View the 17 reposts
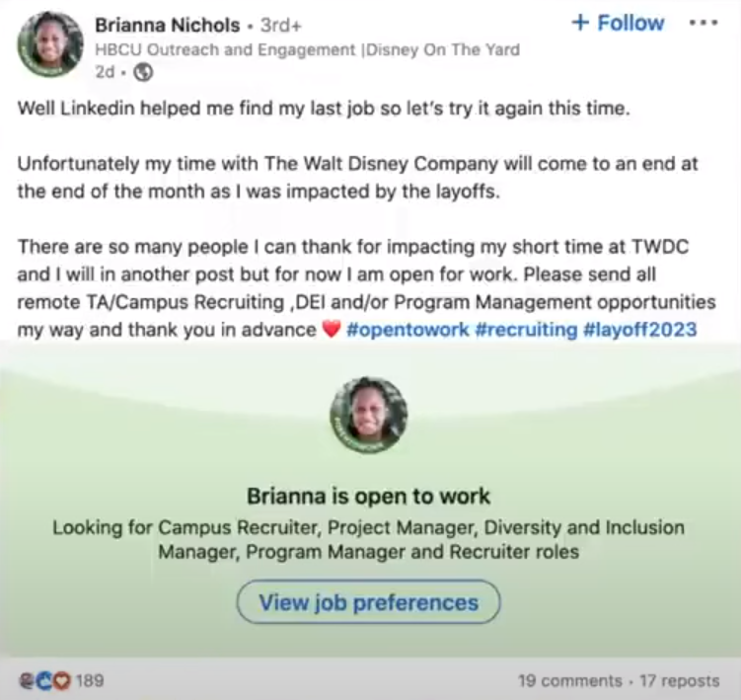The height and width of the screenshot is (700, 741). [680, 680]
